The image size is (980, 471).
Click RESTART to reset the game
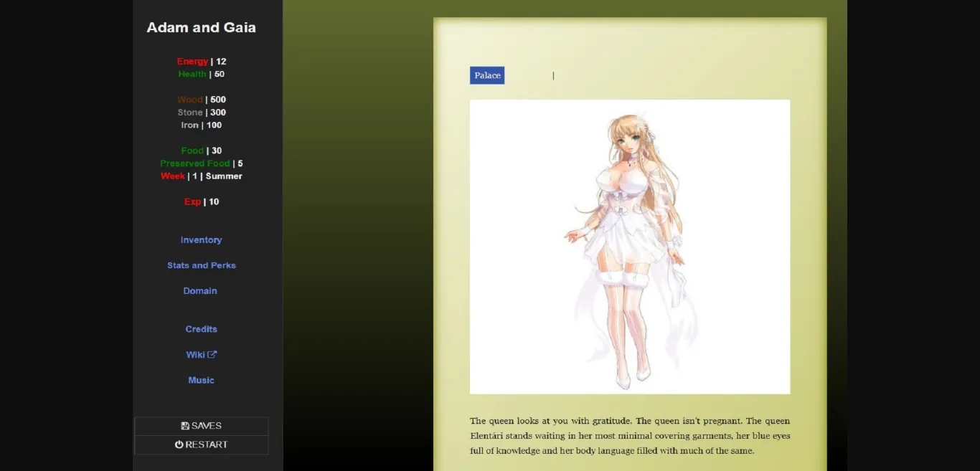202,444
